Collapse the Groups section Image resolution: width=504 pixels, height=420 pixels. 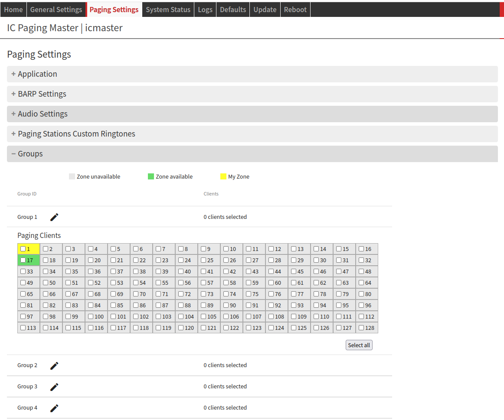click(x=30, y=154)
